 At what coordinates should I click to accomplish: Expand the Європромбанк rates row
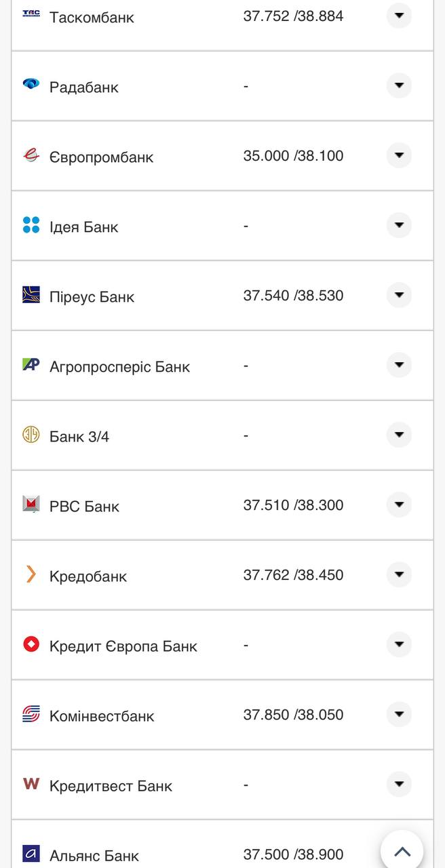[x=399, y=155]
